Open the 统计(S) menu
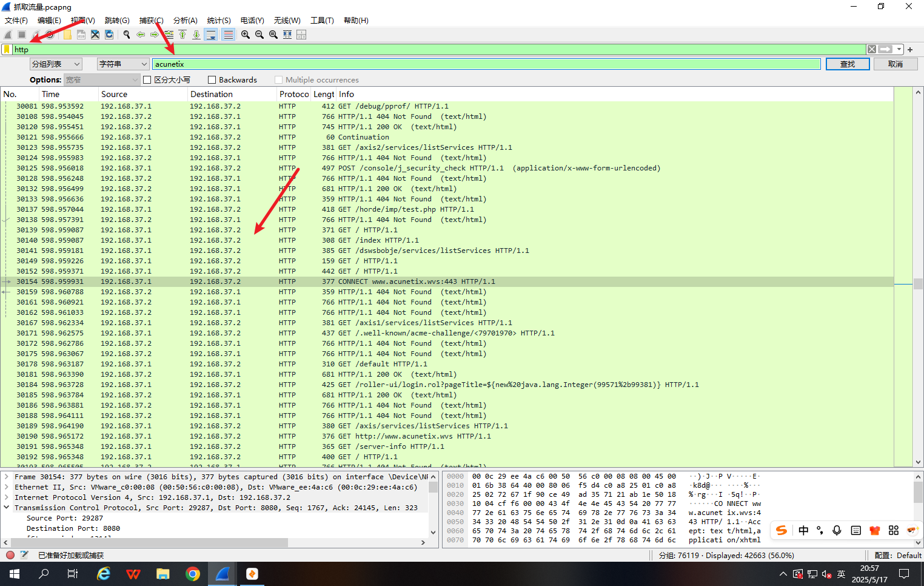Screen dimensions: 924x586 [219, 20]
